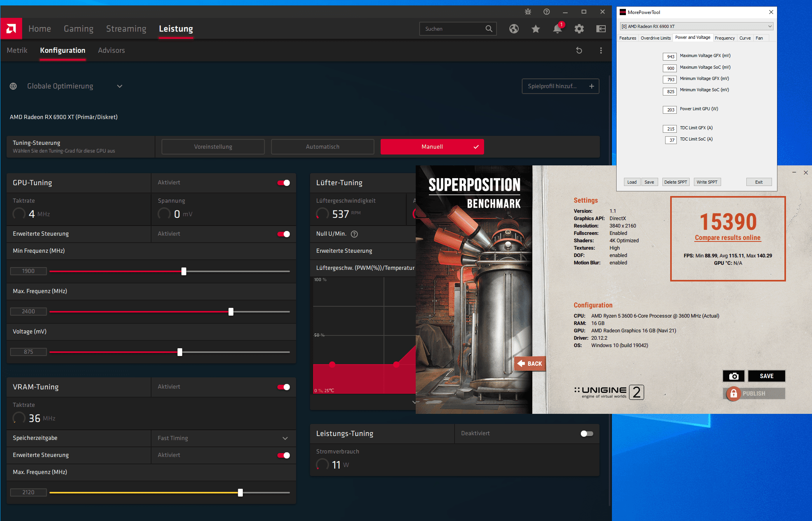Open the Features tab in MorePowerTool

point(627,38)
